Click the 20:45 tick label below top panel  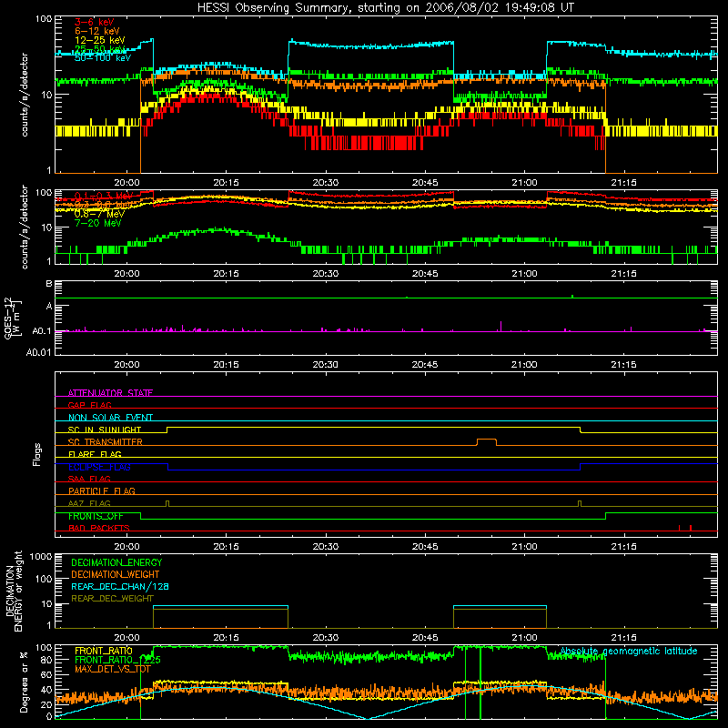point(425,183)
